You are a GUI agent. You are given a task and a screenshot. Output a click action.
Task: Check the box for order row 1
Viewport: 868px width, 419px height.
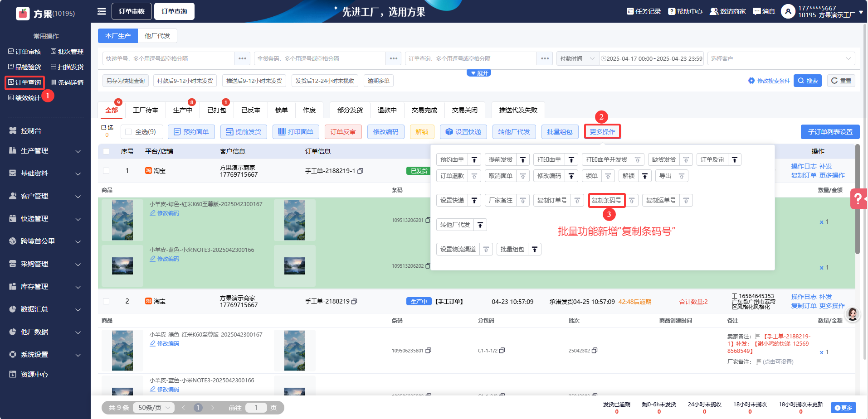coord(106,171)
